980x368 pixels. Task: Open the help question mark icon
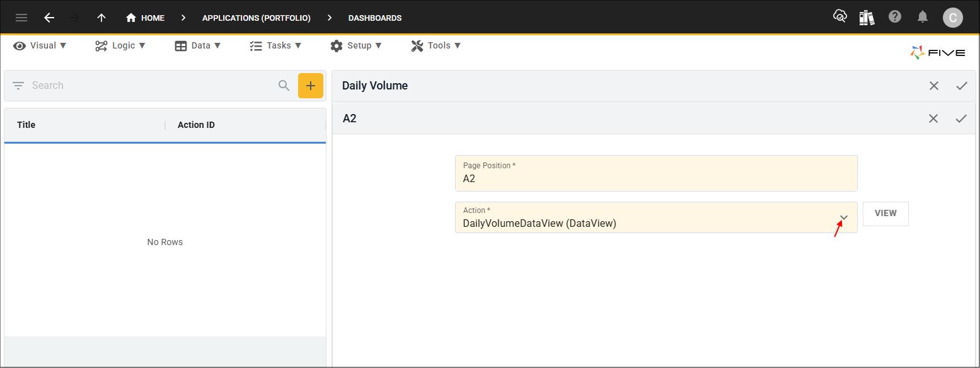coord(895,17)
